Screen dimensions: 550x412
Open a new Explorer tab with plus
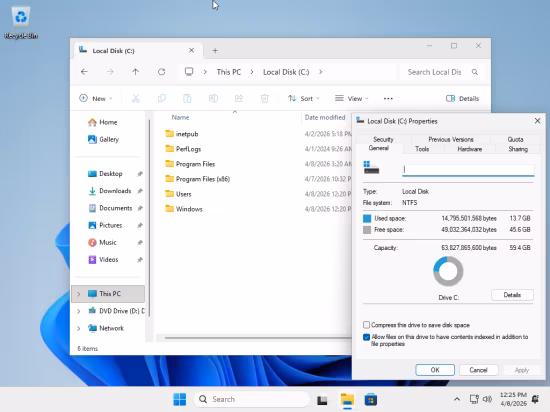coord(215,51)
